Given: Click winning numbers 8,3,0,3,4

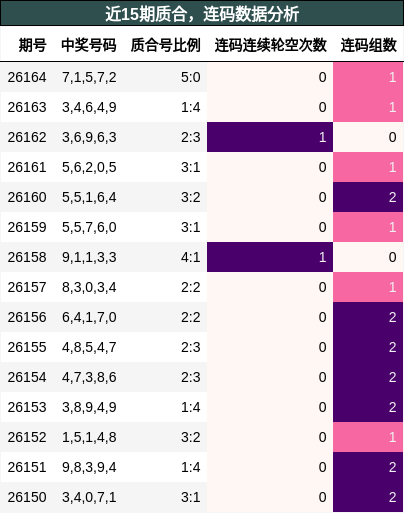Looking at the screenshot, I should (89, 287).
